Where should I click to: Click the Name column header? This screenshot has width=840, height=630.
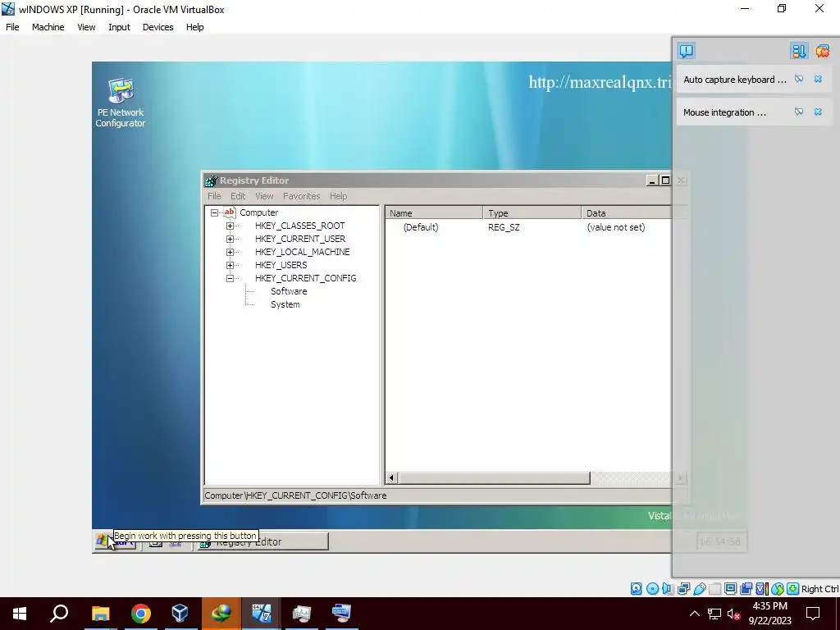(434, 213)
